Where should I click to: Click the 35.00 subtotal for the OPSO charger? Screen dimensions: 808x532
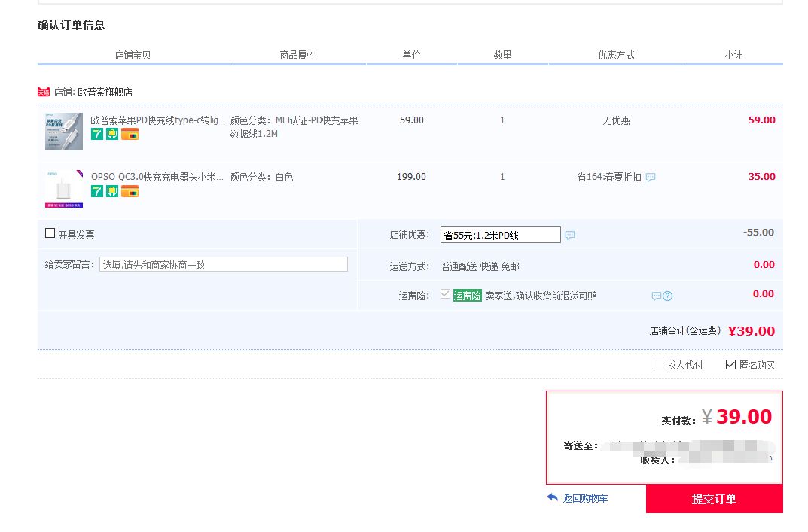pos(761,176)
